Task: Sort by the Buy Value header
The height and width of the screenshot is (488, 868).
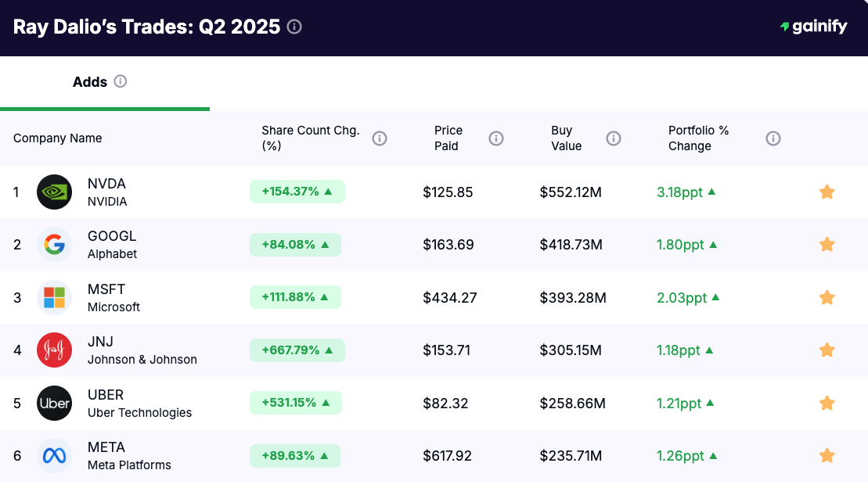Action: click(567, 138)
